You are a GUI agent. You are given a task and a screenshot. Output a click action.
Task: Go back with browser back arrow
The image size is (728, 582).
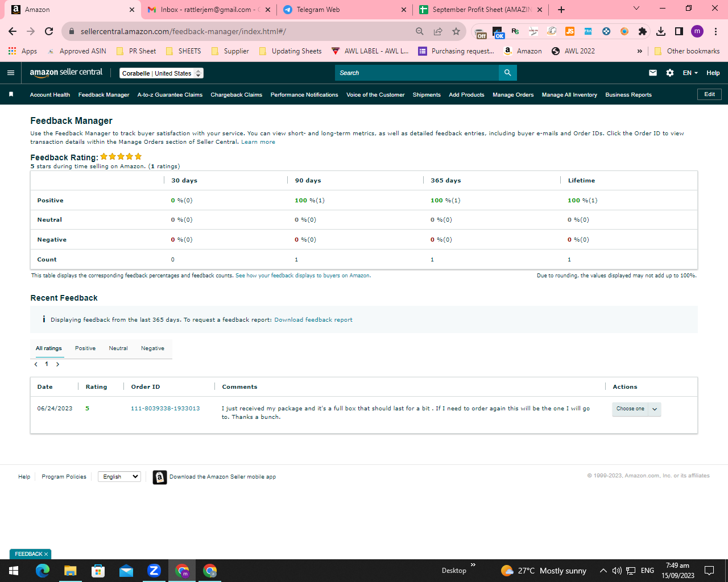point(13,31)
